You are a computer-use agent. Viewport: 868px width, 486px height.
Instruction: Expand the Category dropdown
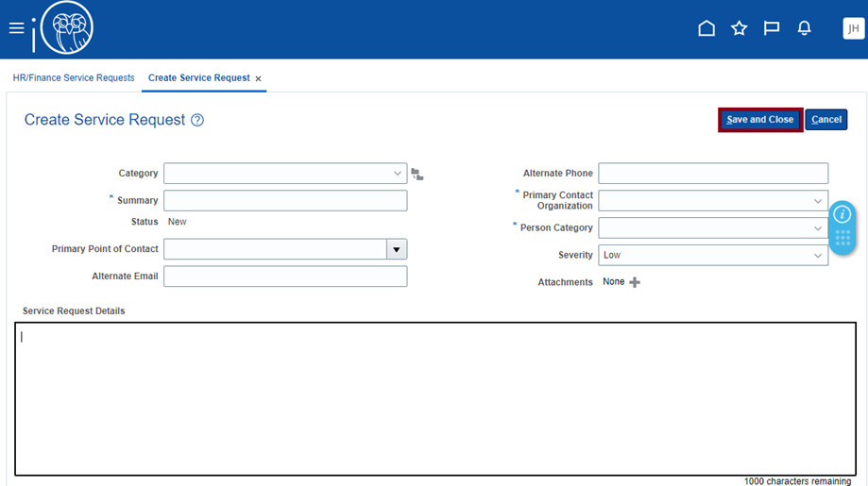[x=398, y=174]
